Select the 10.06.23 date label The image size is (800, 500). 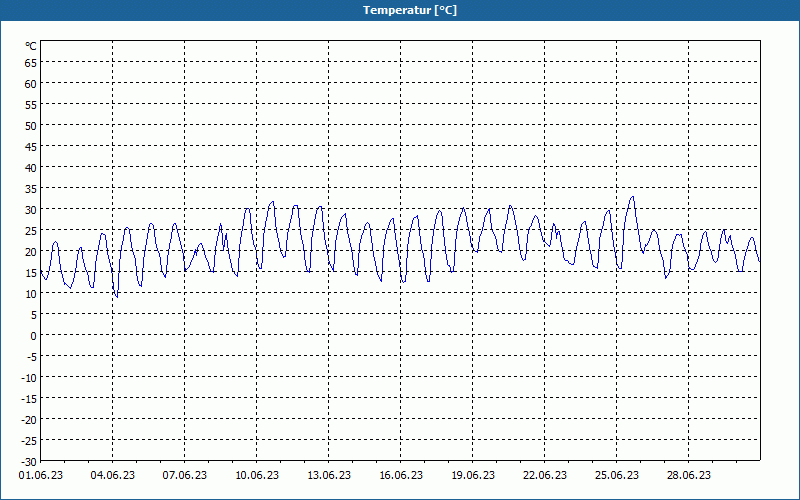pos(257,476)
